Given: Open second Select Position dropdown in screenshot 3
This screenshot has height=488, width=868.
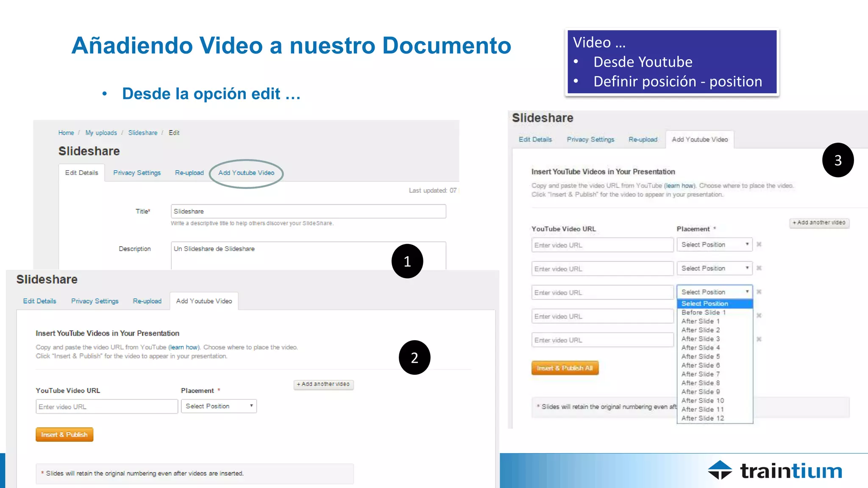Looking at the screenshot, I should coord(715,269).
